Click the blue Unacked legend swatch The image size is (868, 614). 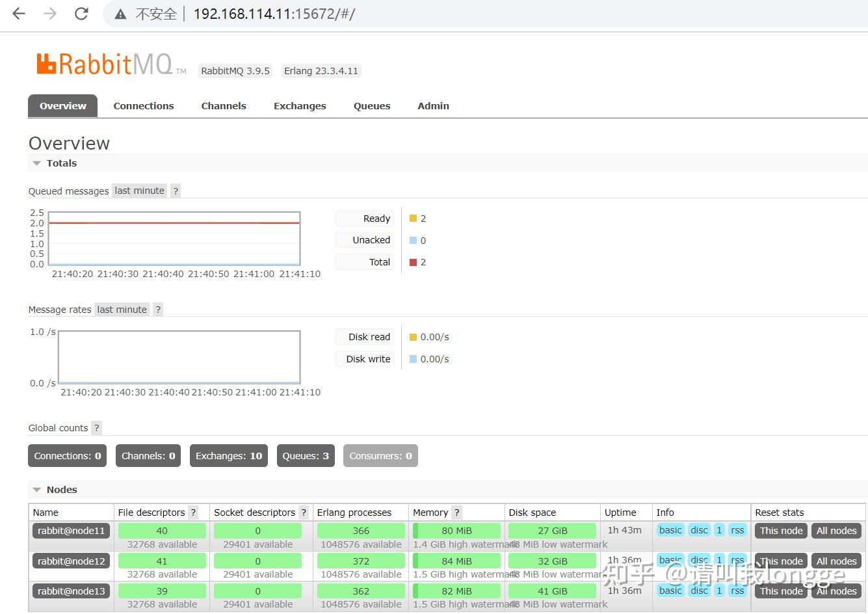pos(413,241)
